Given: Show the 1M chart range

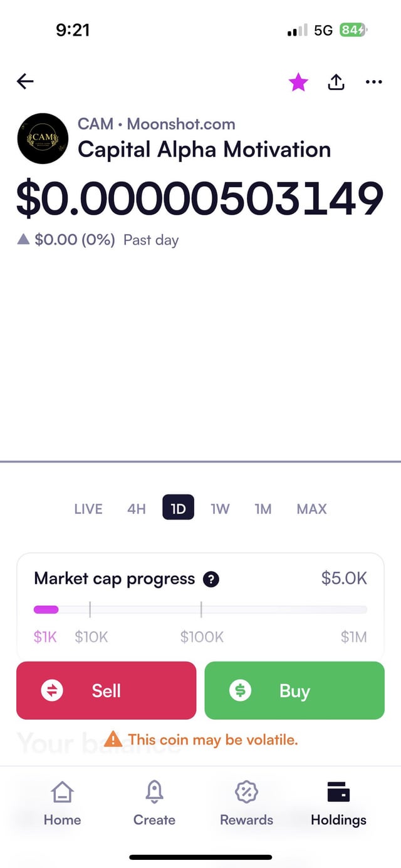Looking at the screenshot, I should 263,509.
